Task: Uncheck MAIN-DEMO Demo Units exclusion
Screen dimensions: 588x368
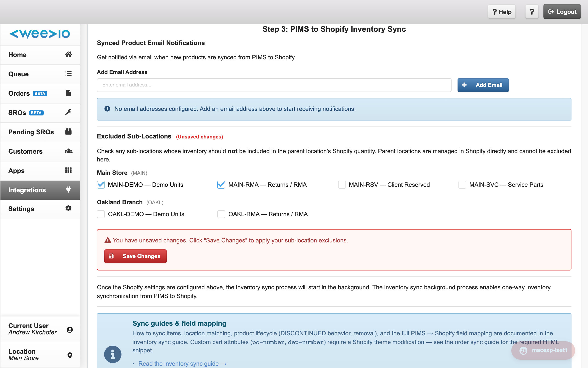Action: 101,185
